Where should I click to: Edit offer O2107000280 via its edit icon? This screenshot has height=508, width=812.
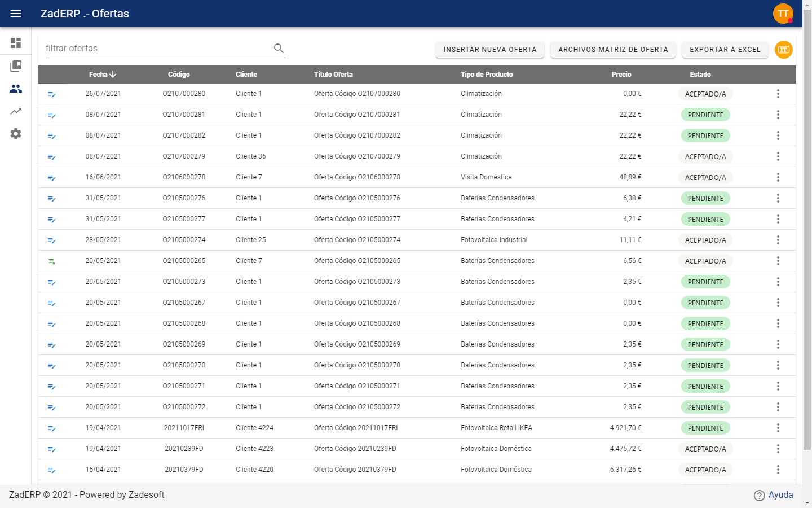(51, 94)
